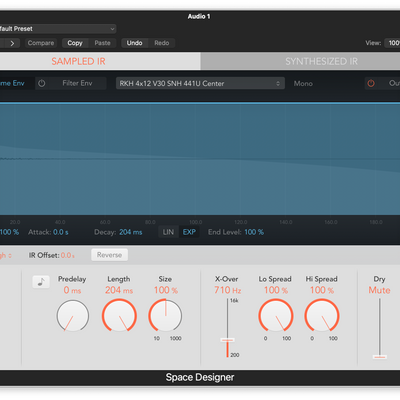Click the Size knob
This screenshot has height=400, width=400.
coord(165,315)
